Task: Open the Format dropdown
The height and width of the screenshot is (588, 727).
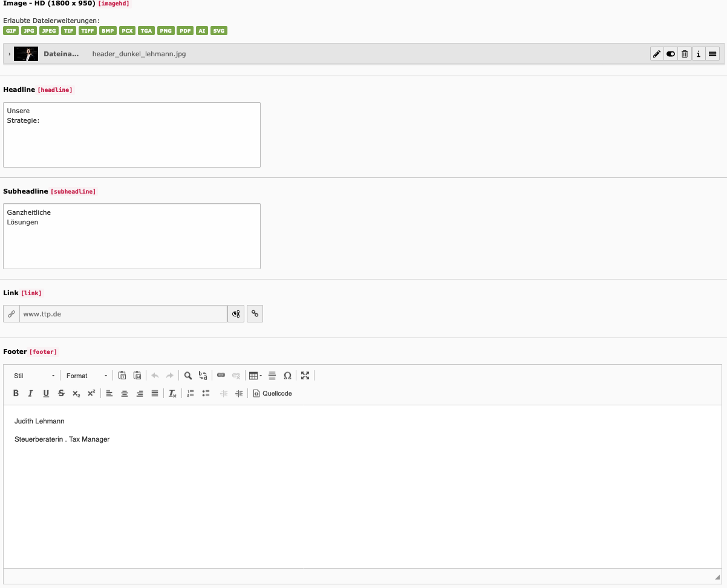Action: (x=87, y=376)
